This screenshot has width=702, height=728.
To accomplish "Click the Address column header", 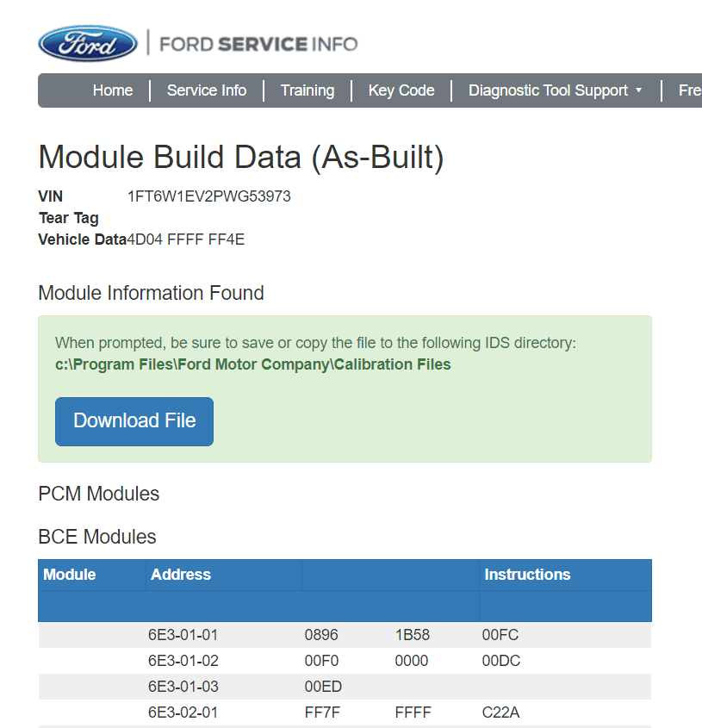I will tap(180, 574).
